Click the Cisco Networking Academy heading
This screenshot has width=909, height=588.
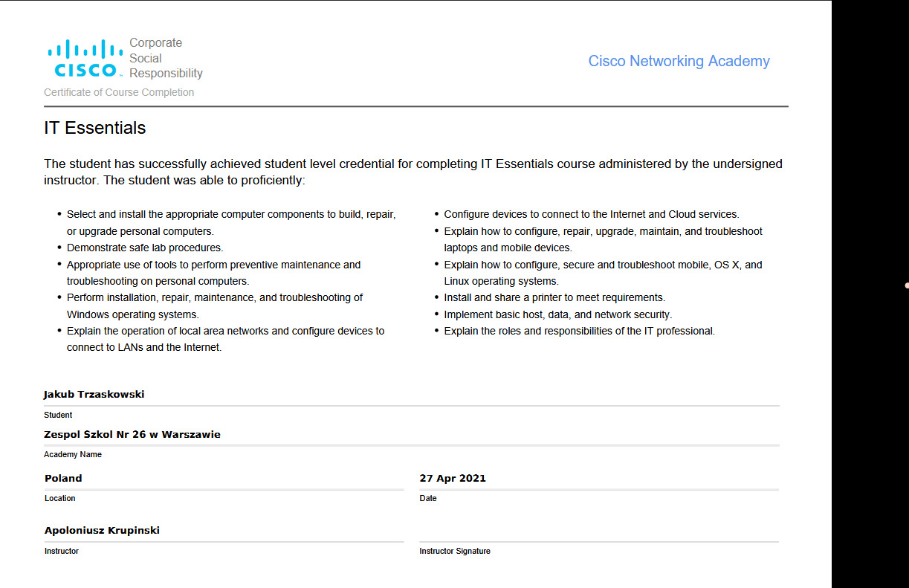point(679,62)
